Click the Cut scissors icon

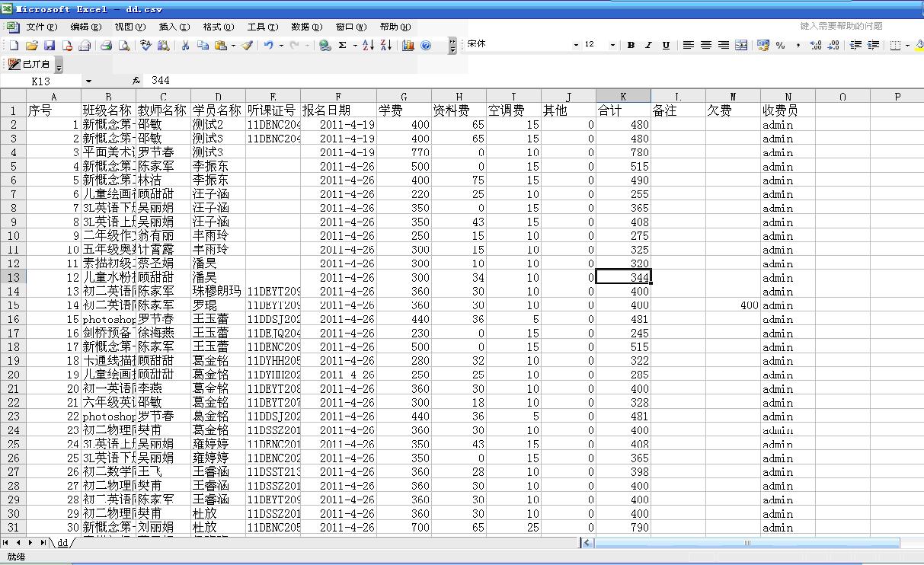(x=184, y=46)
